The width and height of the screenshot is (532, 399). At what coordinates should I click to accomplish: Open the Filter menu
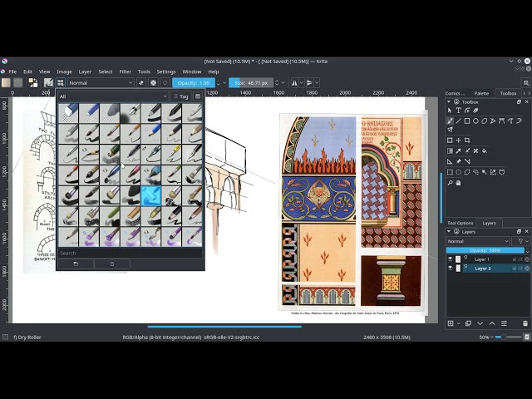[x=125, y=71]
